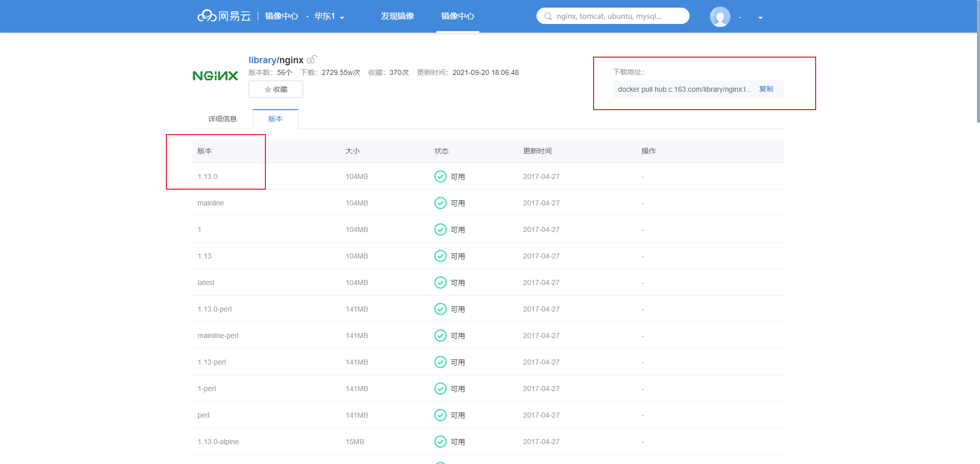Screen dimensions: 980x464
Task: Click the lock icon beside library/nginx
Action: (312, 60)
